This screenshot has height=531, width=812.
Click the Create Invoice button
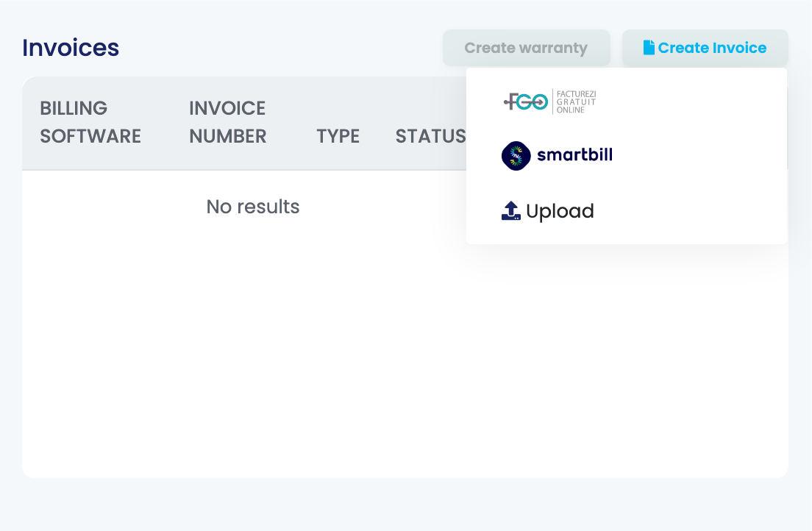click(x=705, y=48)
